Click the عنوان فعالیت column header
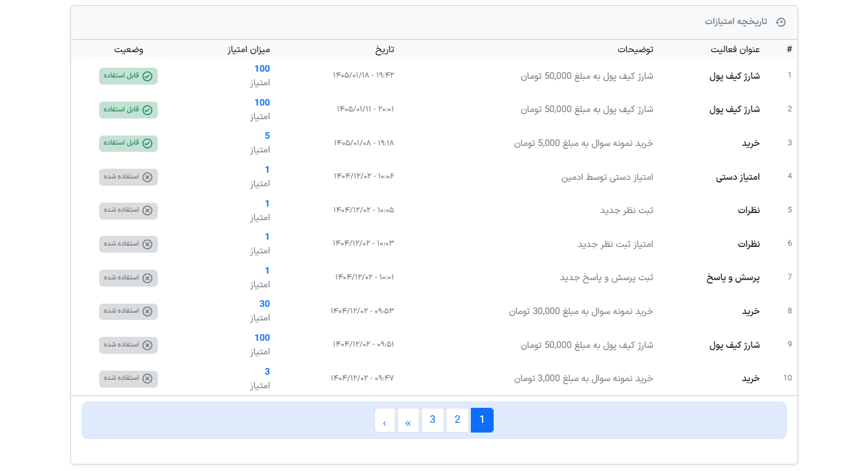Viewport: 868px width, 471px height. point(735,50)
